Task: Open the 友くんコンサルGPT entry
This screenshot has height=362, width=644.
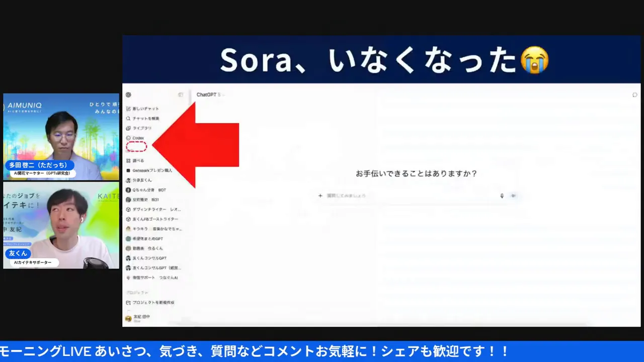Action: pyautogui.click(x=149, y=258)
